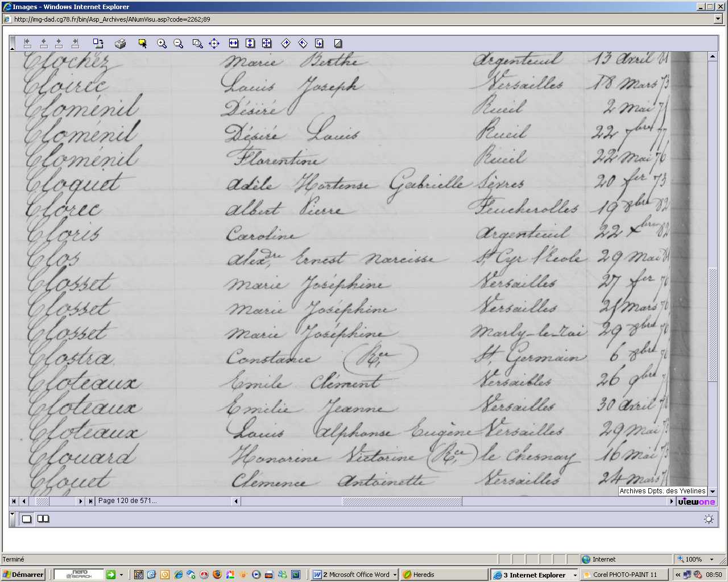This screenshot has height=582, width=728.
Task: Switch to the Heredis taskbar window
Action: (x=444, y=575)
